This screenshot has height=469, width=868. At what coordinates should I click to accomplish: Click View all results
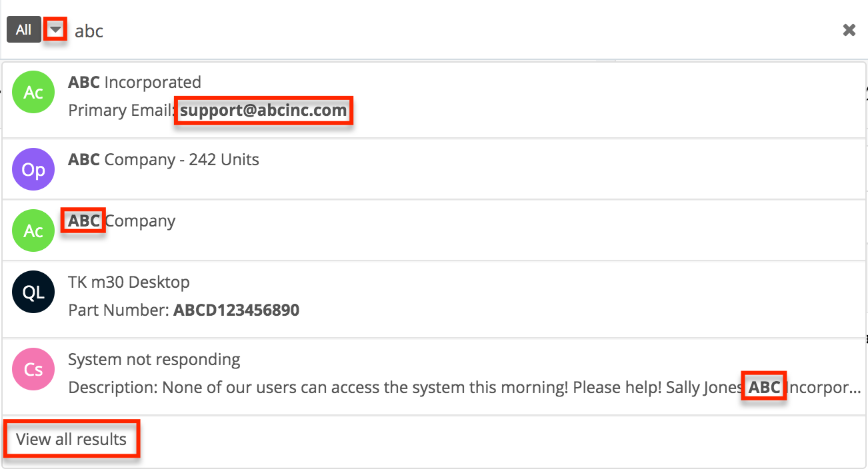[x=71, y=439]
